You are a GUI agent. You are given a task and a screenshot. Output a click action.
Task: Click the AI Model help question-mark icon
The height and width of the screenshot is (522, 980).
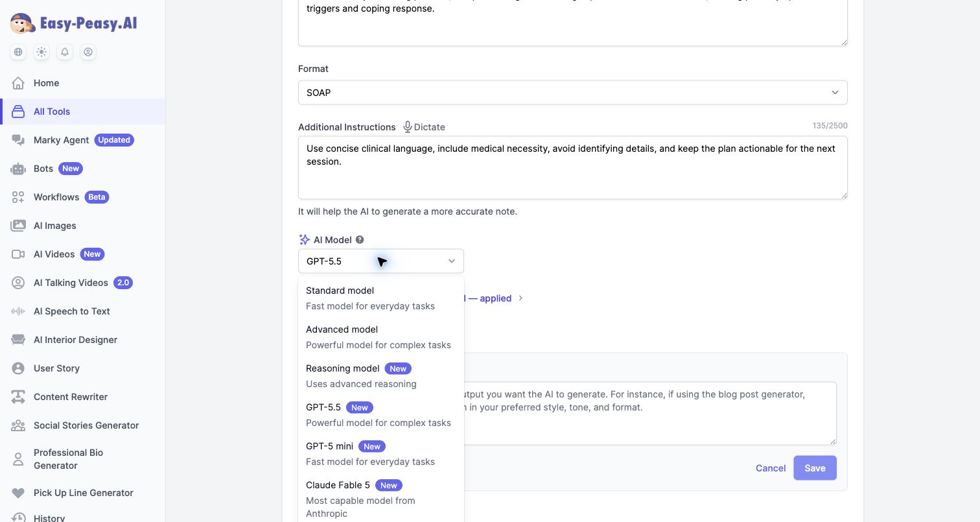[x=360, y=240]
